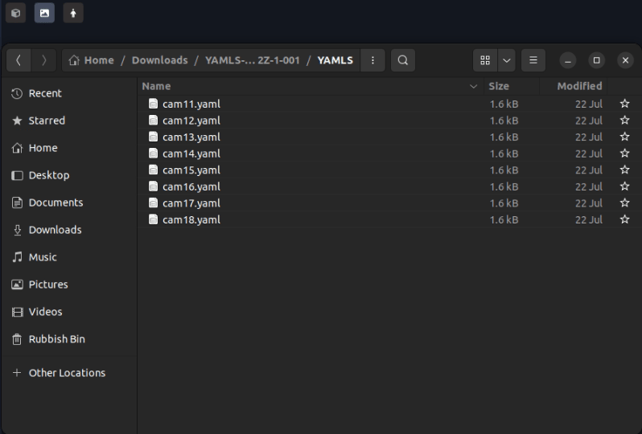Navigate to Downloads in the path bar
Viewport: 642px width, 434px height.
[x=160, y=60]
